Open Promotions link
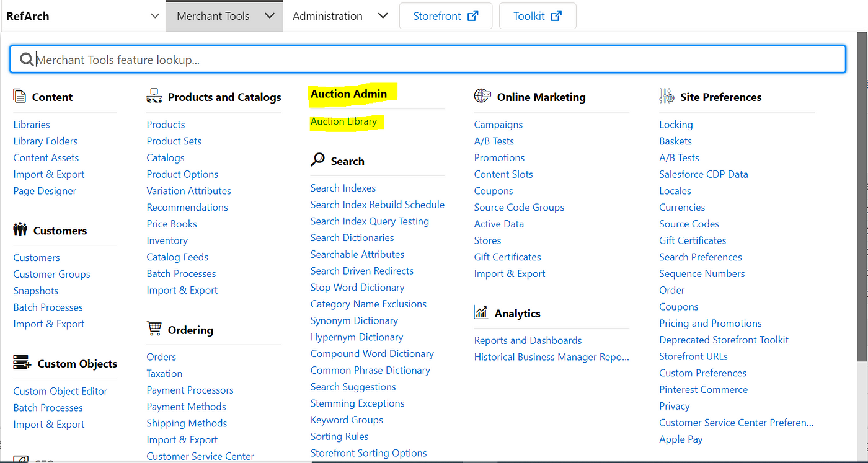 (499, 158)
